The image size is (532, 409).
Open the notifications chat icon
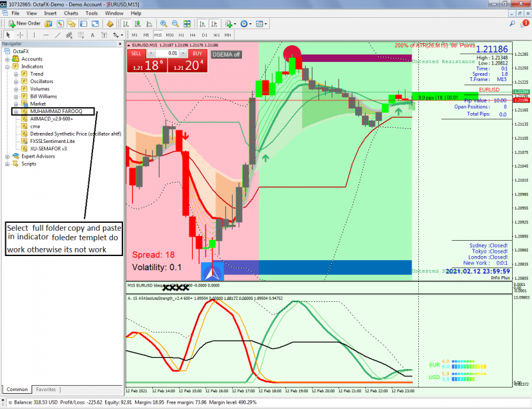coord(525,23)
